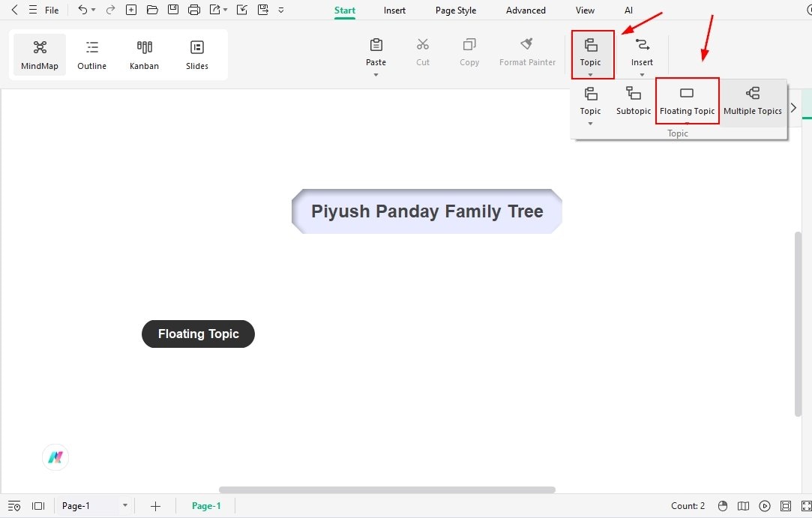Switch to Outline view
Image resolution: width=812 pixels, height=518 pixels.
pyautogui.click(x=91, y=54)
